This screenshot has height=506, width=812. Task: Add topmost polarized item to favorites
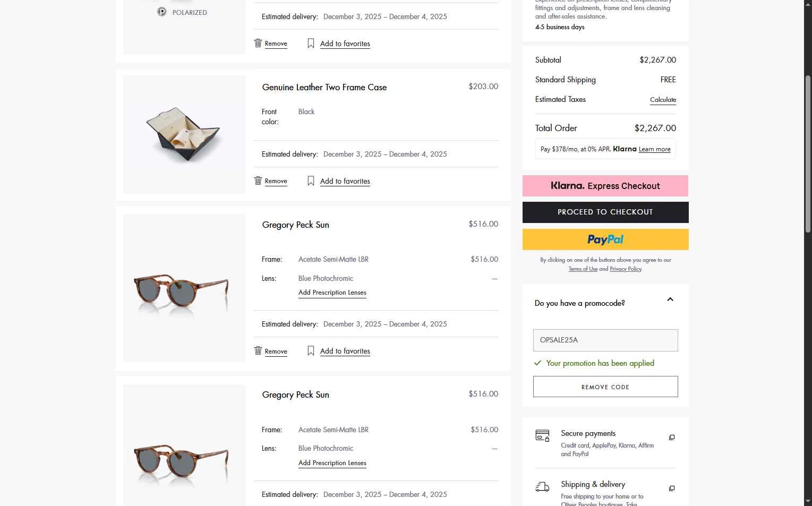345,44
